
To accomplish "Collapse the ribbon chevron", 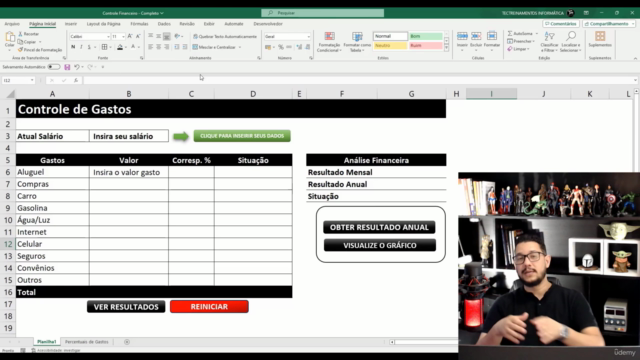I will click(635, 59).
